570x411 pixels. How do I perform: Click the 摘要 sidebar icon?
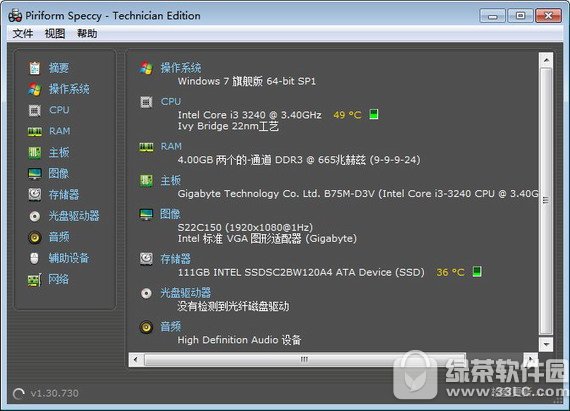(35, 68)
